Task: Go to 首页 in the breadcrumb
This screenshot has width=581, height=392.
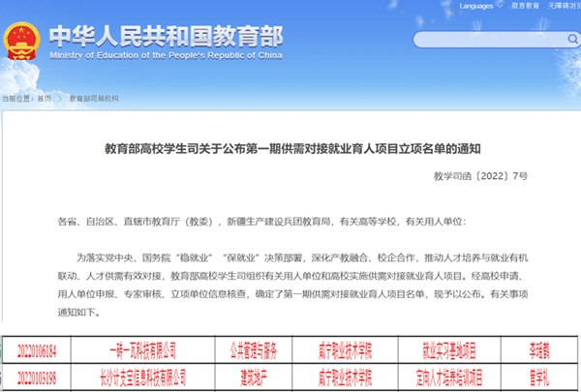Action: tap(45, 99)
